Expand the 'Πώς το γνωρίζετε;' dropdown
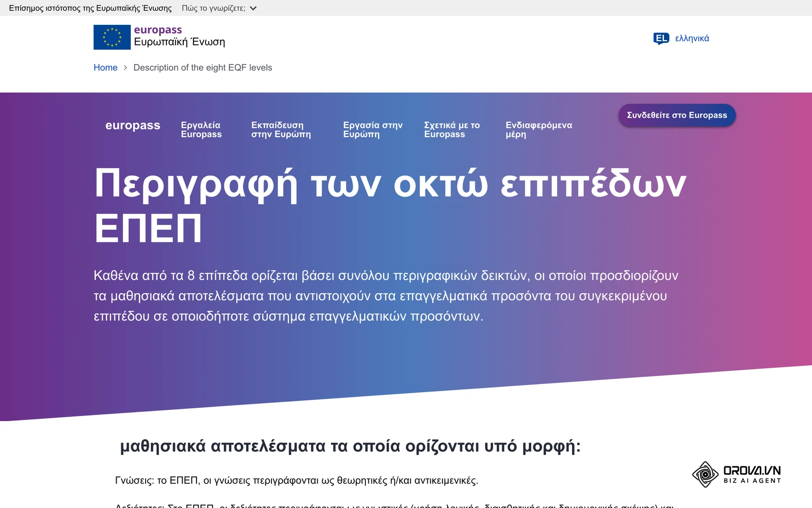812x508 pixels. coord(219,8)
